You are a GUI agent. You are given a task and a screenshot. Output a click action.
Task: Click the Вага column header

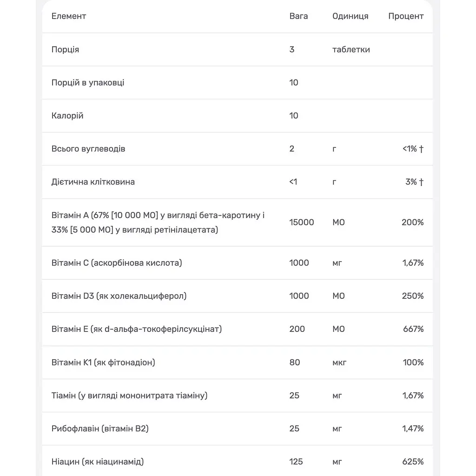(298, 16)
